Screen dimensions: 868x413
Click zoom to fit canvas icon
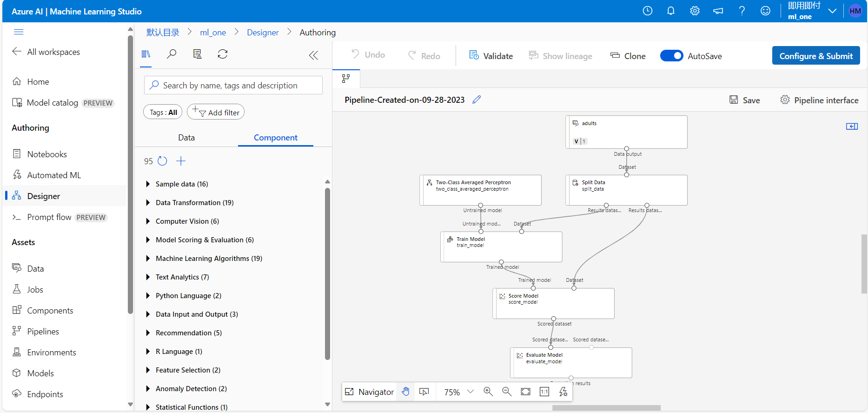coord(525,392)
